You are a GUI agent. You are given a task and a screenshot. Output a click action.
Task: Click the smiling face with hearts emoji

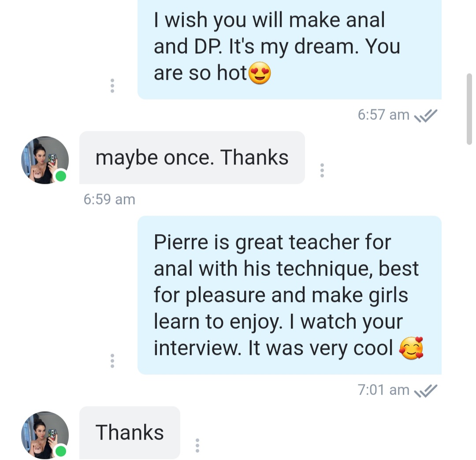click(411, 348)
